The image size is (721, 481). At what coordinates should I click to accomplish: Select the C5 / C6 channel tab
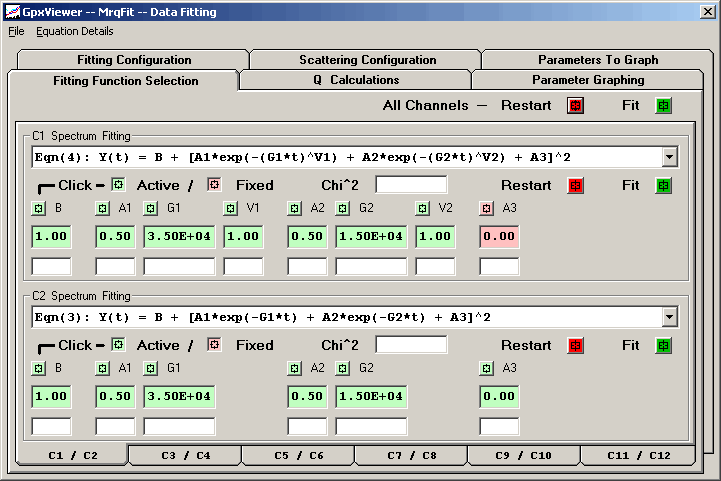pos(298,455)
